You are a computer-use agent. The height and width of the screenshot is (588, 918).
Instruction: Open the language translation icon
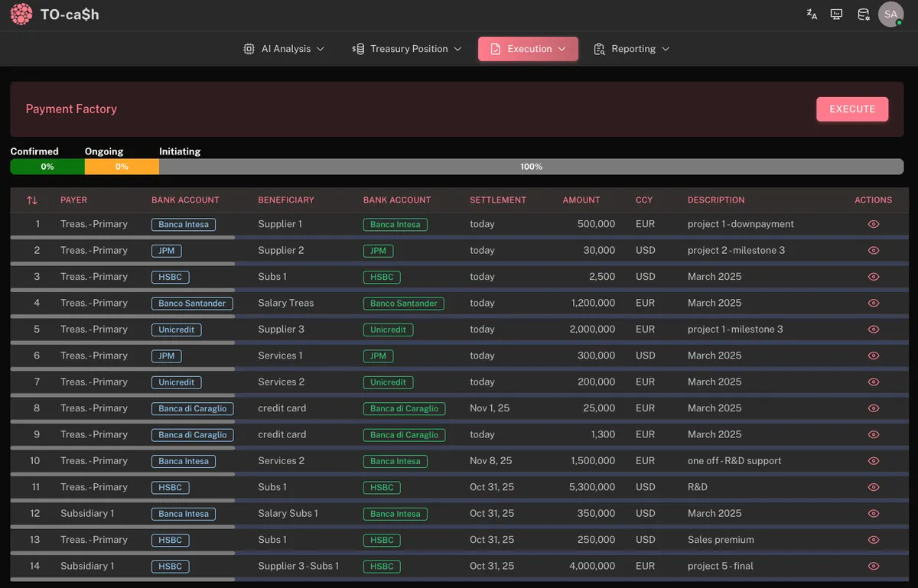click(x=812, y=15)
